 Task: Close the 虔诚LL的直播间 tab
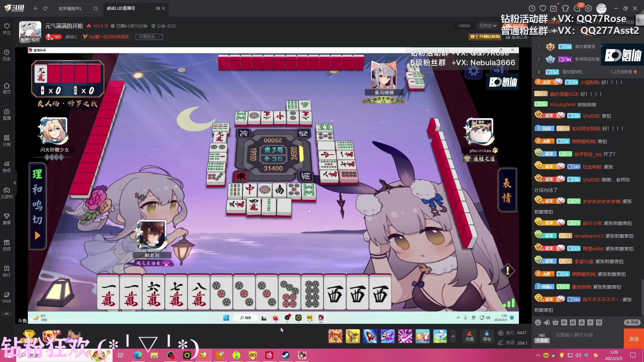pyautogui.click(x=163, y=8)
